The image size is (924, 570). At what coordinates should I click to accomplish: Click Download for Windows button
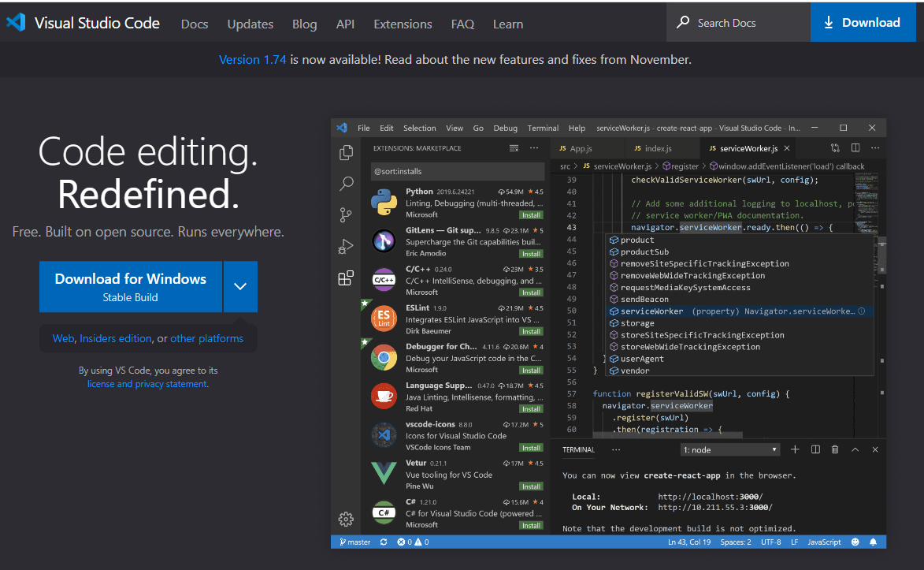pos(131,287)
